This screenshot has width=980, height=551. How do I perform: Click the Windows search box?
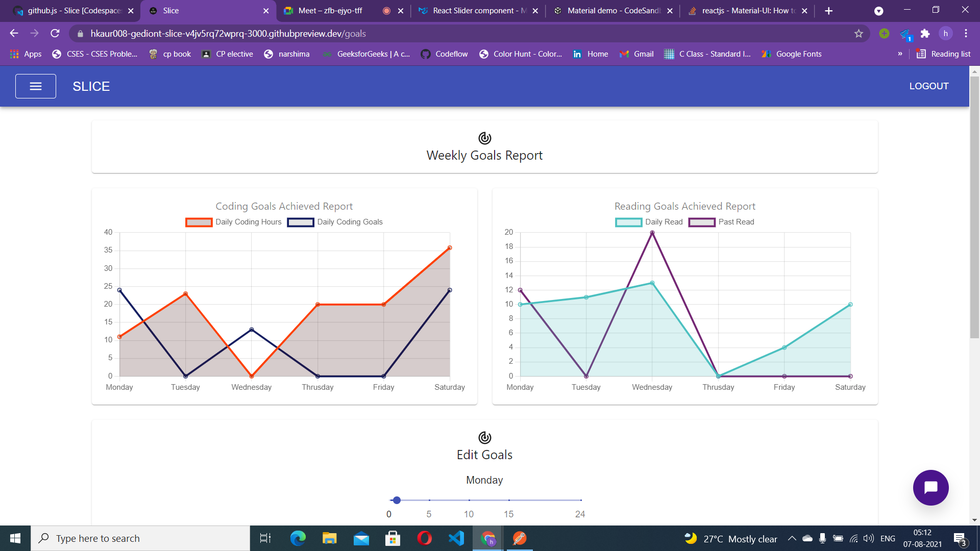coord(140,538)
